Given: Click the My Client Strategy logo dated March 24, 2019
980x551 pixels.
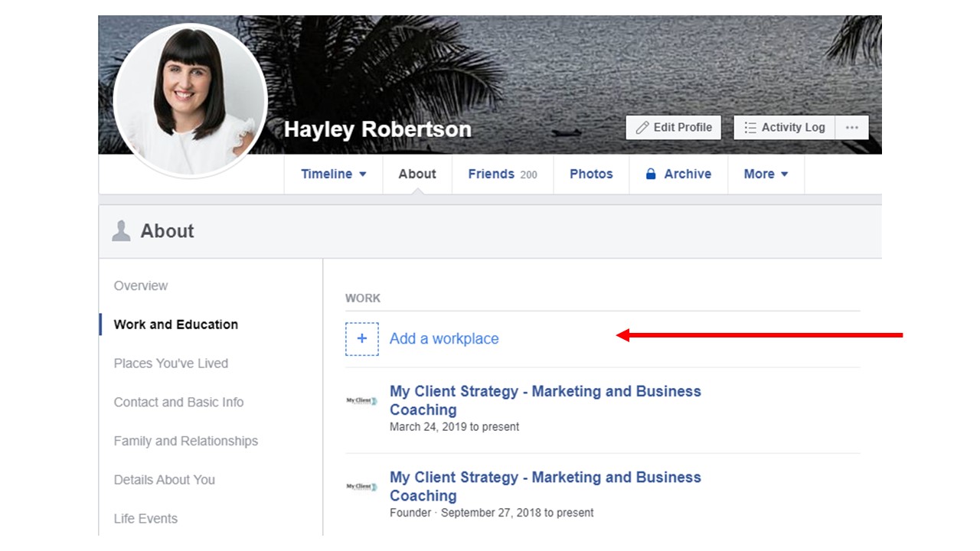Looking at the screenshot, I should (x=361, y=400).
